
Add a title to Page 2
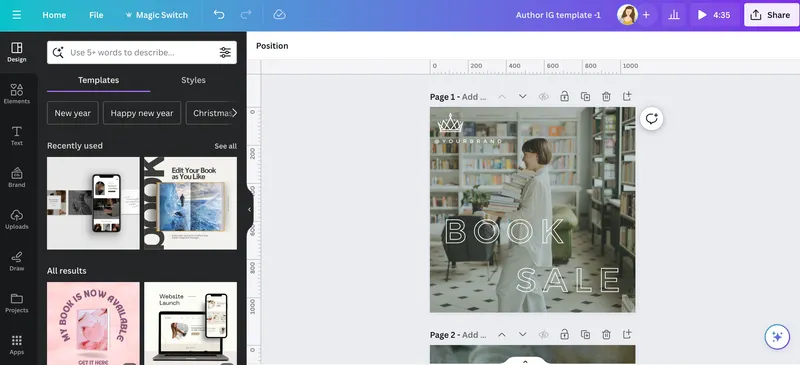[x=474, y=335]
